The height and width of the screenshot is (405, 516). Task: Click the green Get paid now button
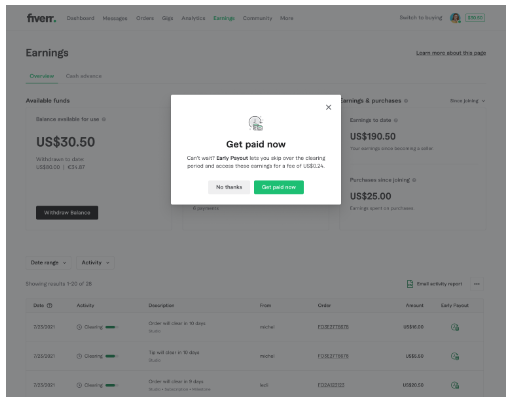(279, 187)
